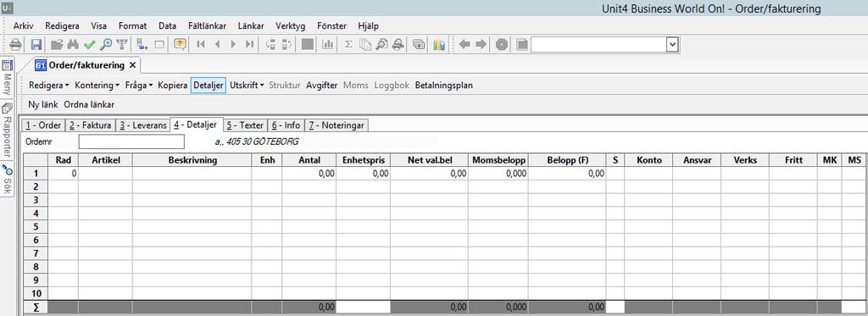Click the green checkmark icon
Screen dimensions: 868x316
click(x=90, y=45)
